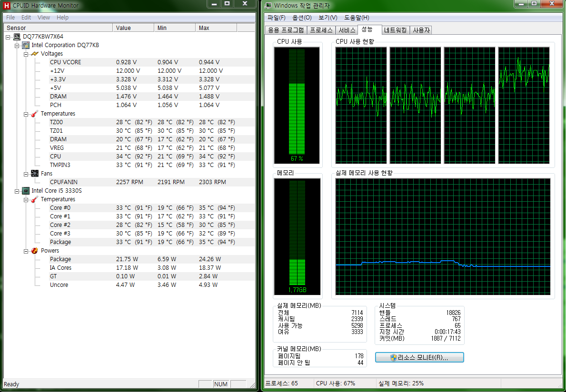Click the Fans category icon
Image resolution: width=566 pixels, height=392 pixels.
click(35, 174)
